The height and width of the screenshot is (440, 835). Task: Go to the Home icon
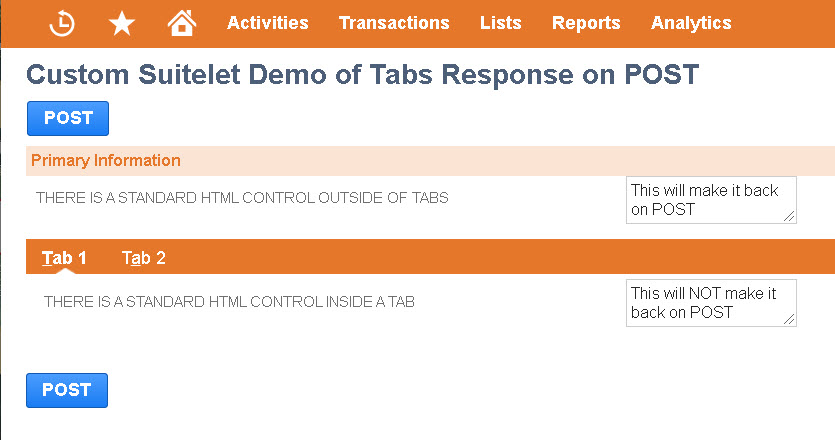181,22
